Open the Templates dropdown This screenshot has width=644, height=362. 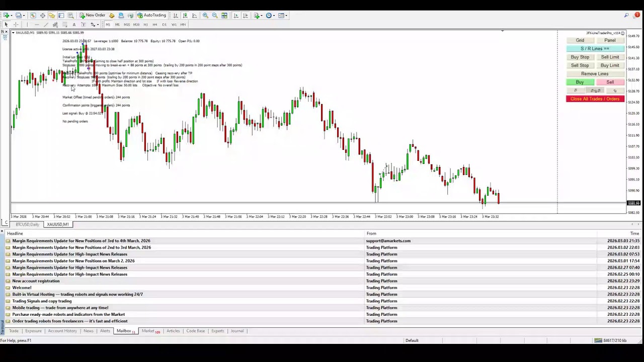tap(282, 15)
